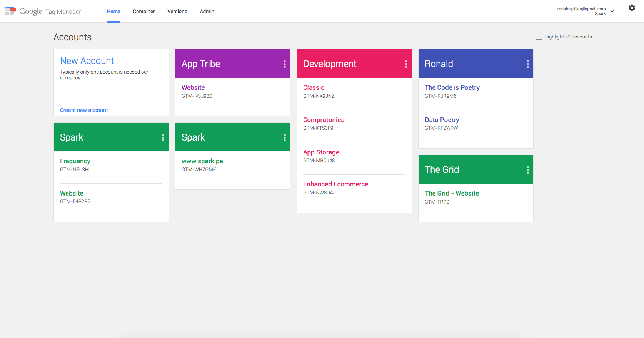Open the App Storage container
This screenshot has height=338, width=644.
[x=321, y=152]
